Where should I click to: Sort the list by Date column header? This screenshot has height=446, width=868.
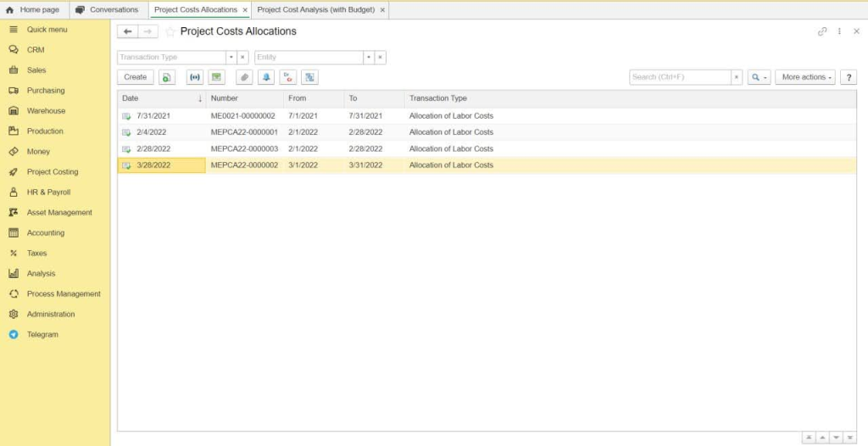coord(161,98)
